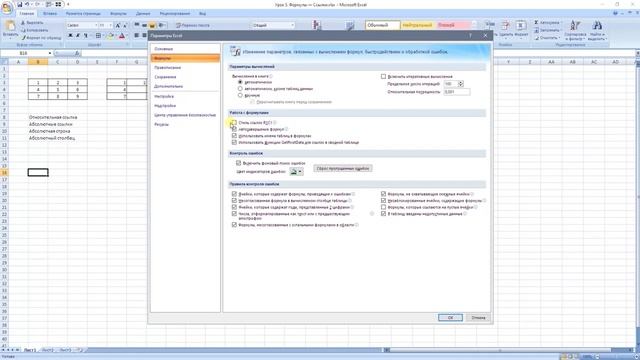Switch to Данные ribbon tab
640x360 pixels.
[x=143, y=13]
